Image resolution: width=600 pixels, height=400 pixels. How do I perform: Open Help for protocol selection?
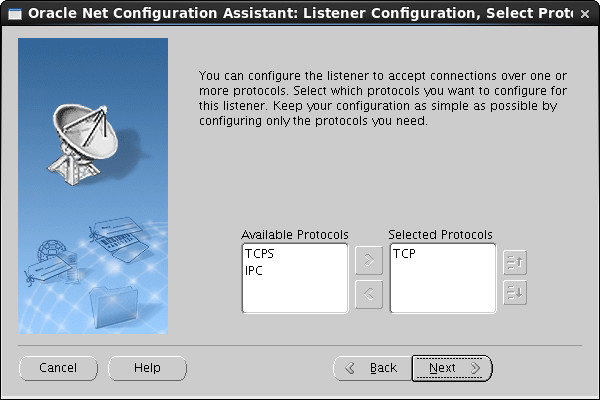(147, 368)
